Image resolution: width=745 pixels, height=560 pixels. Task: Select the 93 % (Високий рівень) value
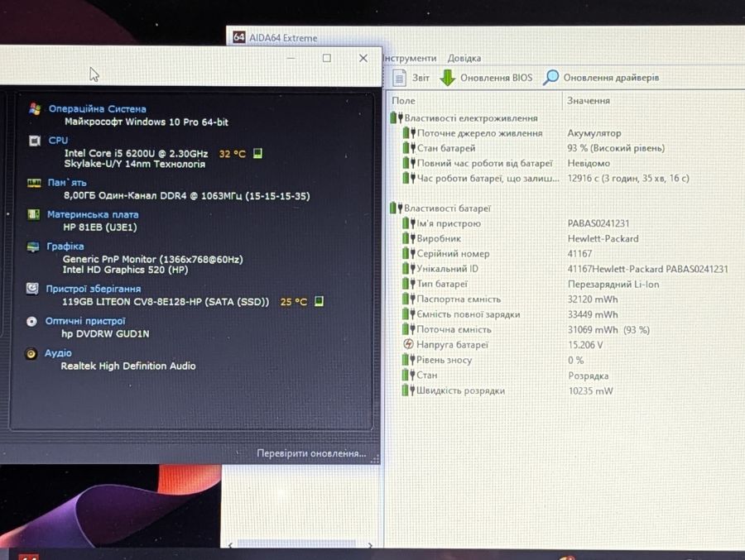[x=616, y=148]
